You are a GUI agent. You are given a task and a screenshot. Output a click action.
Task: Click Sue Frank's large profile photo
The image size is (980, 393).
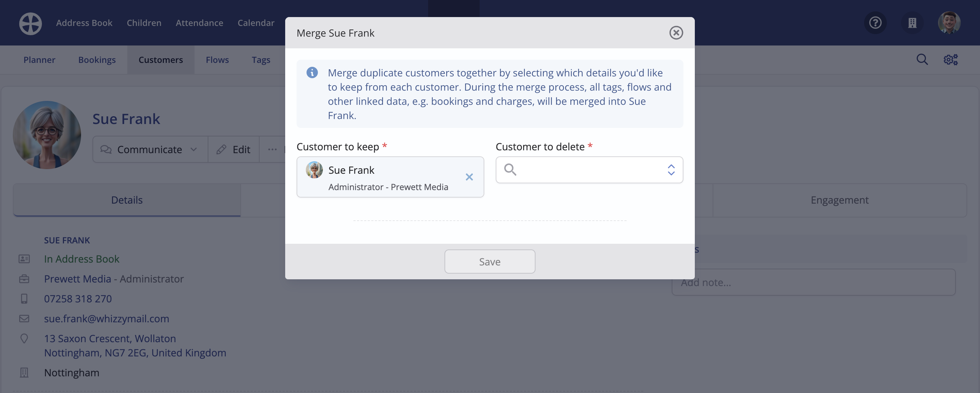coord(47,135)
